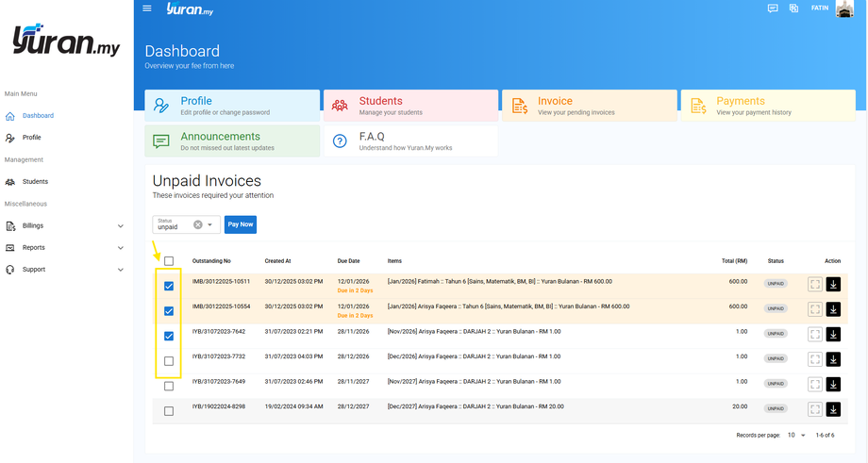The image size is (868, 463).
Task: Toggle the hamburger menu in top bar
Action: pyautogui.click(x=146, y=8)
